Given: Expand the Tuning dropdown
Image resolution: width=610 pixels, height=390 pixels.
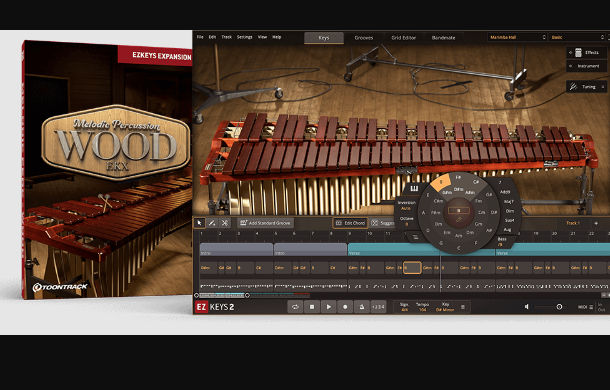Looking at the screenshot, I should point(587,87).
